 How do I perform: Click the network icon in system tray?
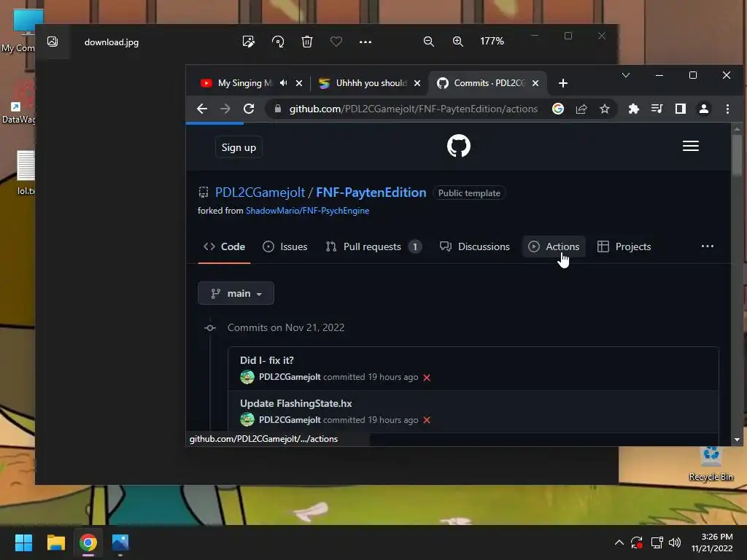(x=657, y=542)
